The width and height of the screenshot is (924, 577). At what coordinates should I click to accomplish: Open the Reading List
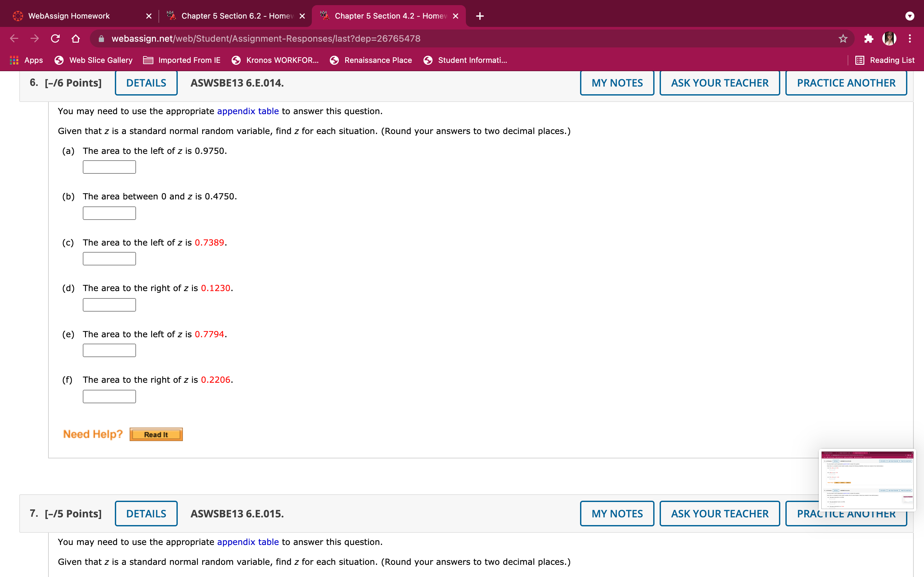coord(885,60)
